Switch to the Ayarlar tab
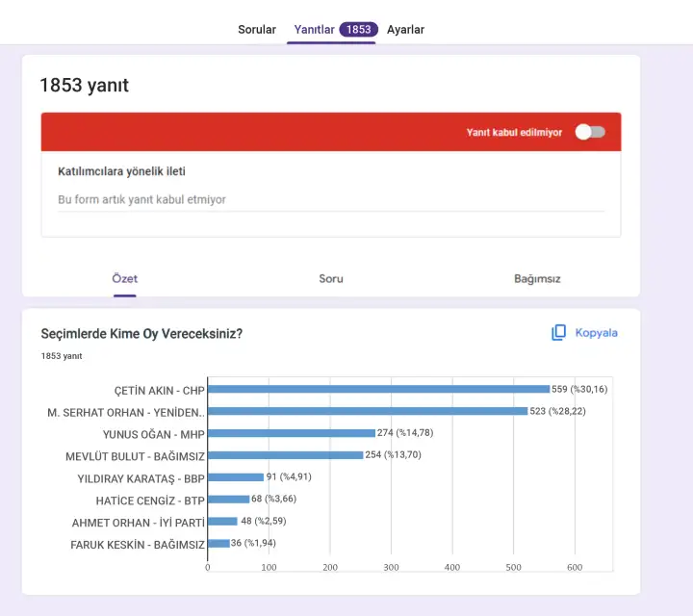 405,30
